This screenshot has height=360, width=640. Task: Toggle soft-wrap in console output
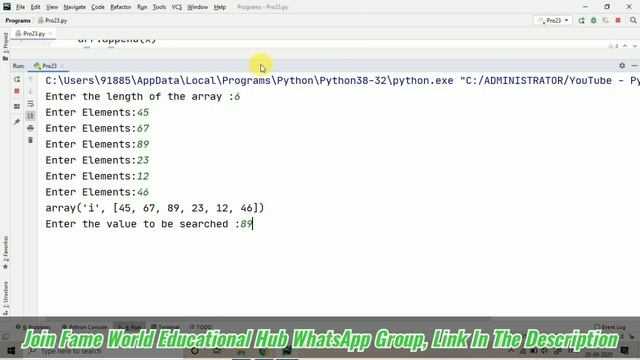[x=31, y=104]
